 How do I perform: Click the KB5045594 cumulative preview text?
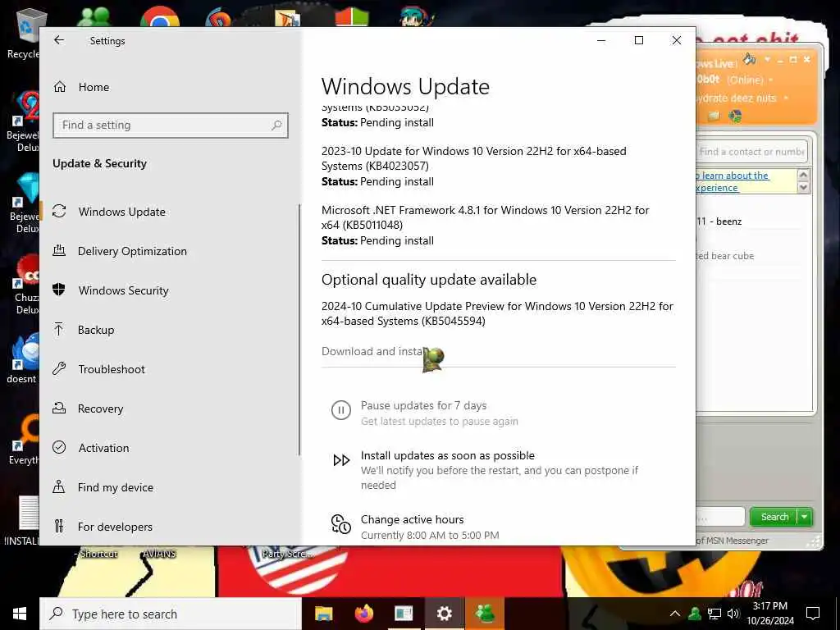(x=497, y=313)
